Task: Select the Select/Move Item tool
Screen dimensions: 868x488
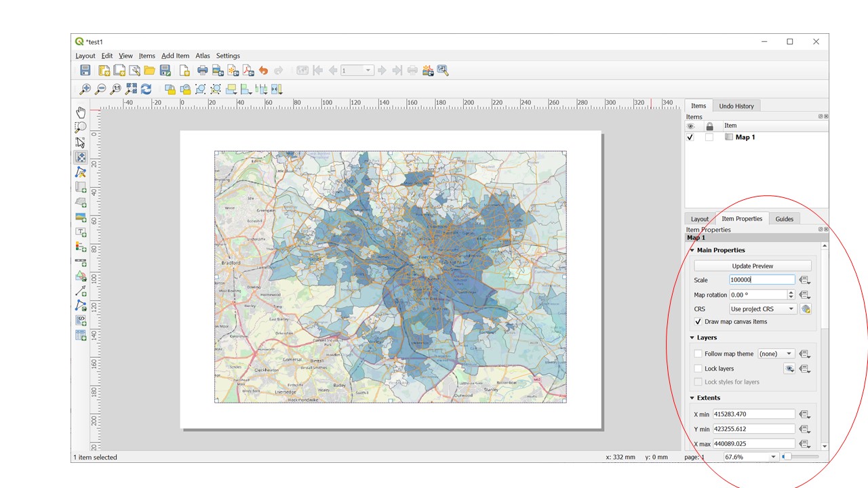Action: 81,142
